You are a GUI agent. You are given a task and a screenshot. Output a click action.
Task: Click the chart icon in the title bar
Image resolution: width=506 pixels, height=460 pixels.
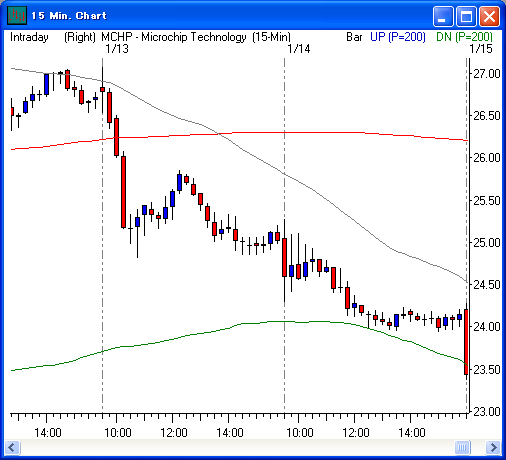click(x=17, y=15)
